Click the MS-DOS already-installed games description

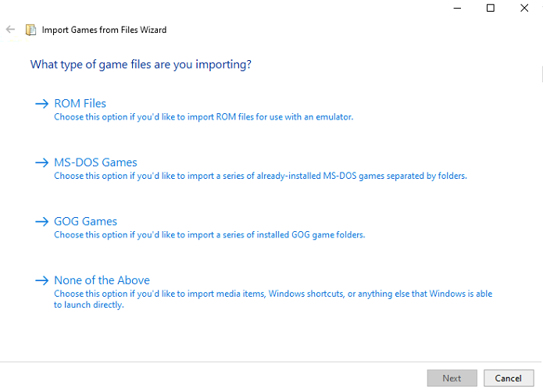tap(260, 176)
